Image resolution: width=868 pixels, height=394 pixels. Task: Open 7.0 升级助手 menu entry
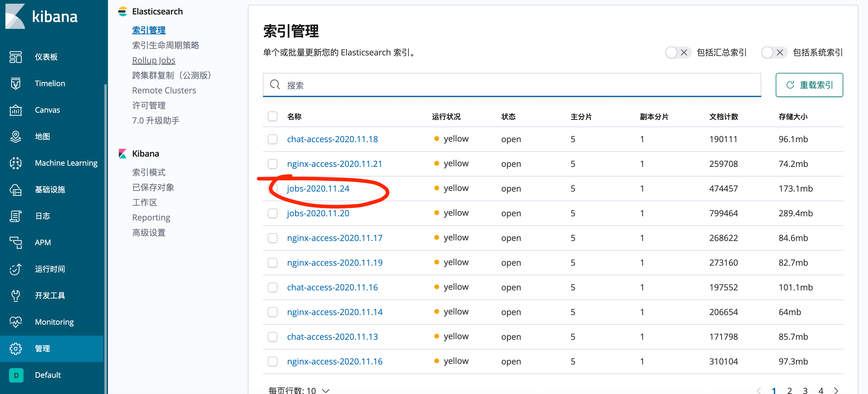point(156,120)
